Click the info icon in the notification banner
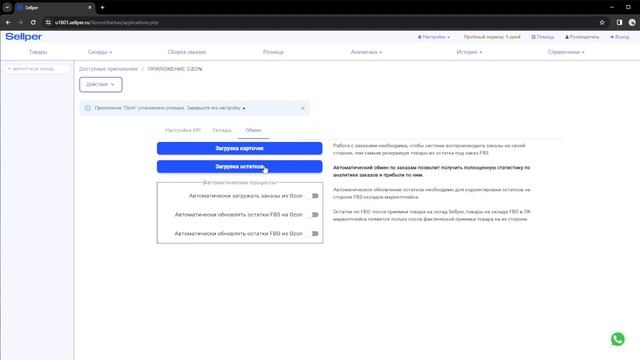Image resolution: width=640 pixels, height=360 pixels. point(87,108)
